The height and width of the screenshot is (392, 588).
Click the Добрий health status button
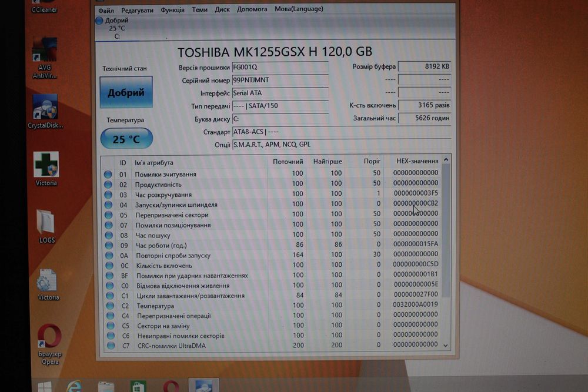[x=126, y=92]
